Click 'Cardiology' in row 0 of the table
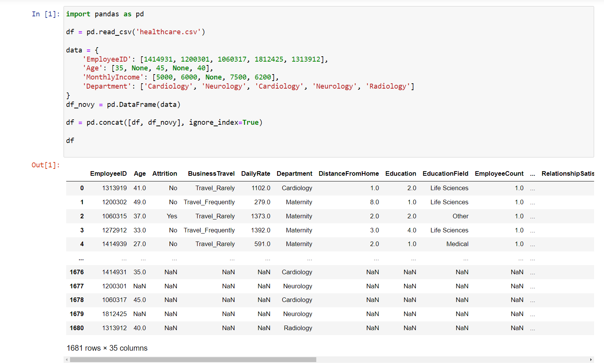 297,188
